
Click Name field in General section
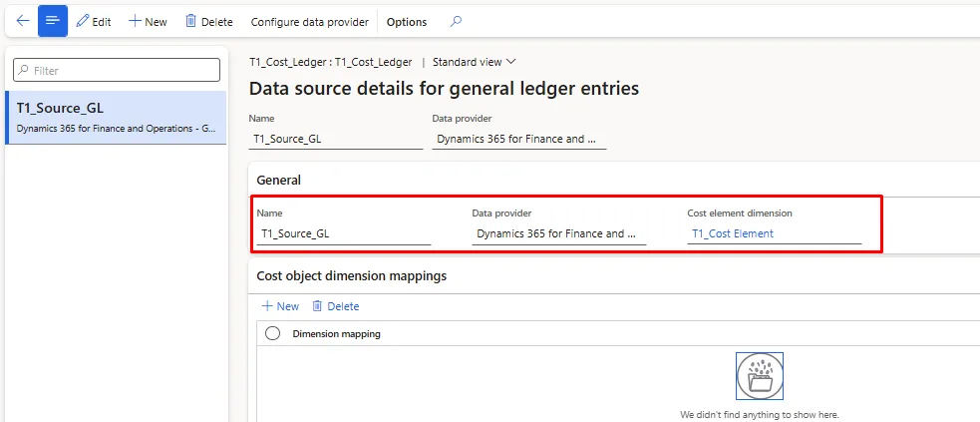(344, 233)
